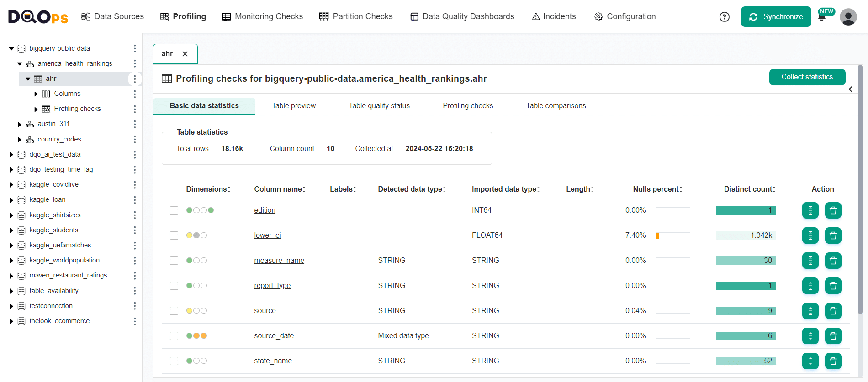This screenshot has width=868, height=382.
Task: Open the help question mark icon
Action: (x=725, y=17)
